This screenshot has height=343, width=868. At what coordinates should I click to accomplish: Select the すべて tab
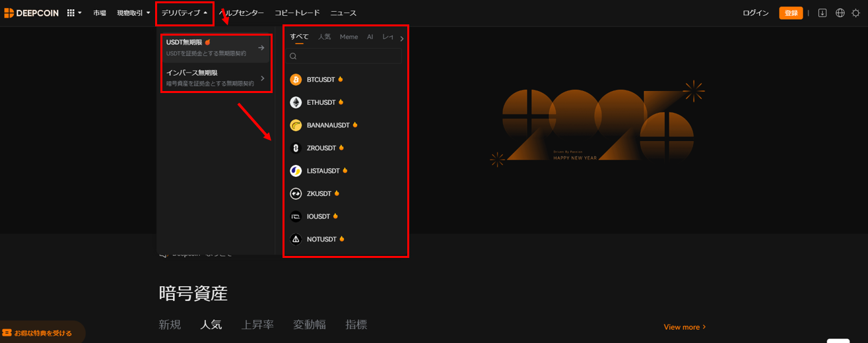click(x=299, y=37)
